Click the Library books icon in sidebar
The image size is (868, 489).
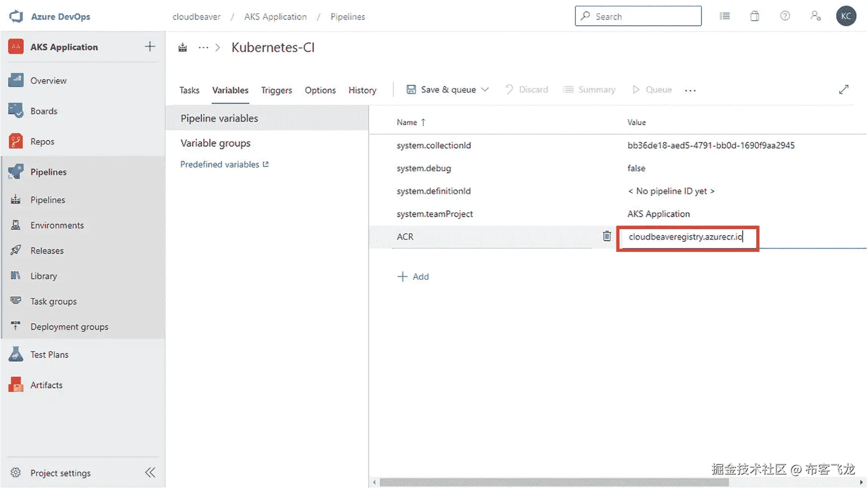click(16, 276)
